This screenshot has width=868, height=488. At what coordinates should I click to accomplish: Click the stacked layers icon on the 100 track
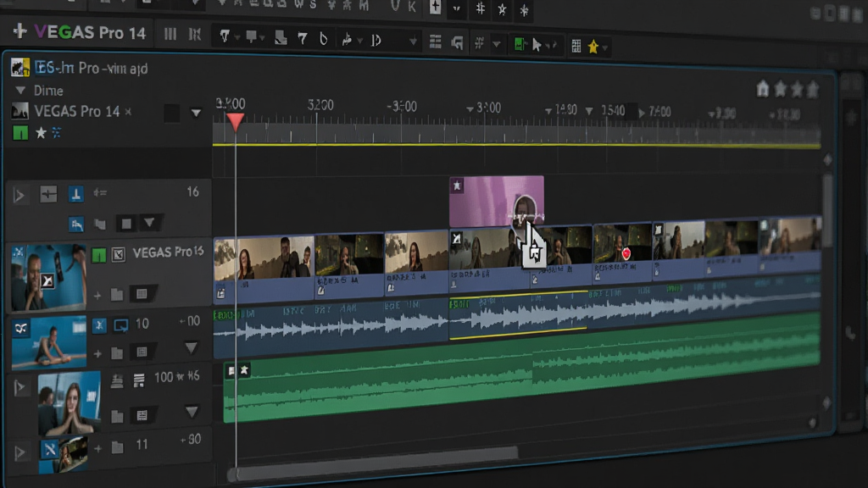(117, 380)
